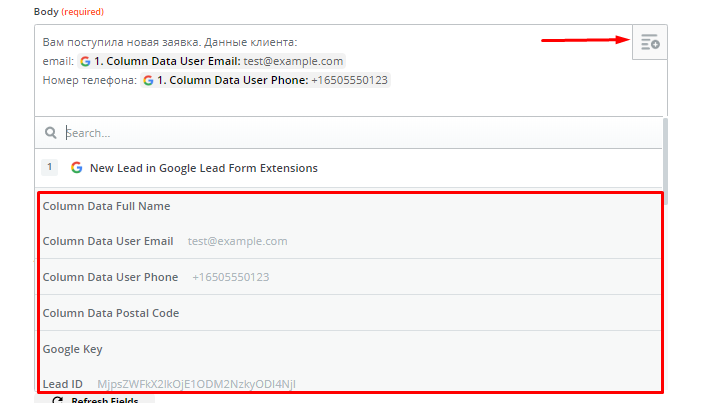Select Column Data Full Name field
The image size is (706, 403).
pyautogui.click(x=351, y=206)
